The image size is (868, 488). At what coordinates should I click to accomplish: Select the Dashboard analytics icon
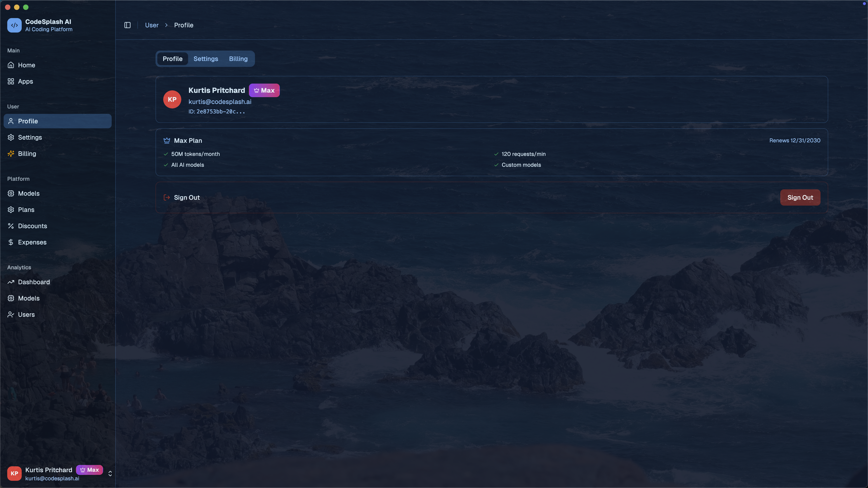pyautogui.click(x=11, y=282)
